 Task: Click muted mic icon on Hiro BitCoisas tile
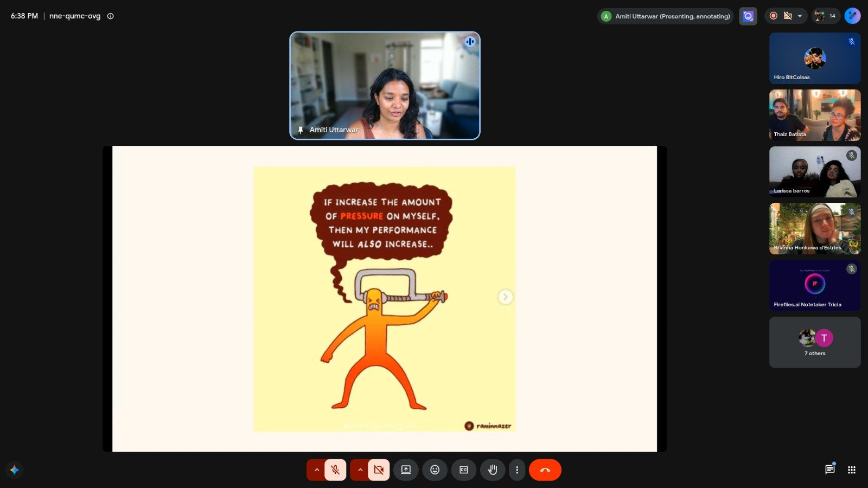pyautogui.click(x=852, y=41)
